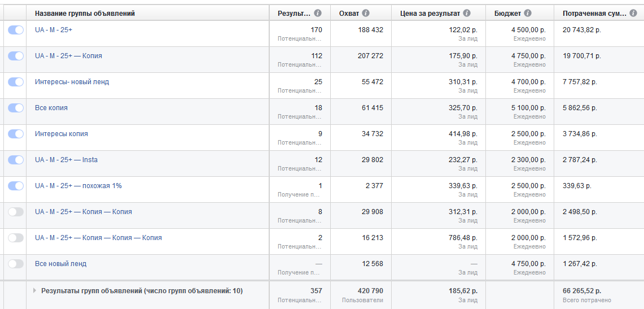Sort by Охват column header
Viewport: 644px width, 309px height.
coord(349,13)
